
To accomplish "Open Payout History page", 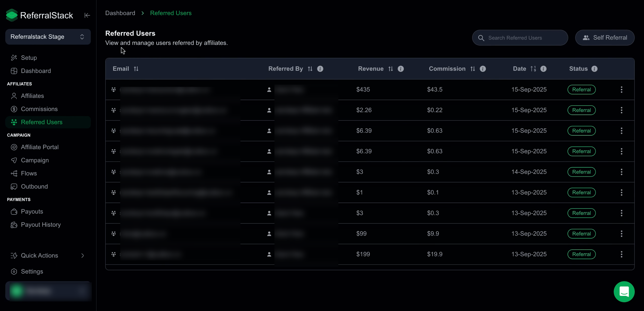I will click(41, 224).
